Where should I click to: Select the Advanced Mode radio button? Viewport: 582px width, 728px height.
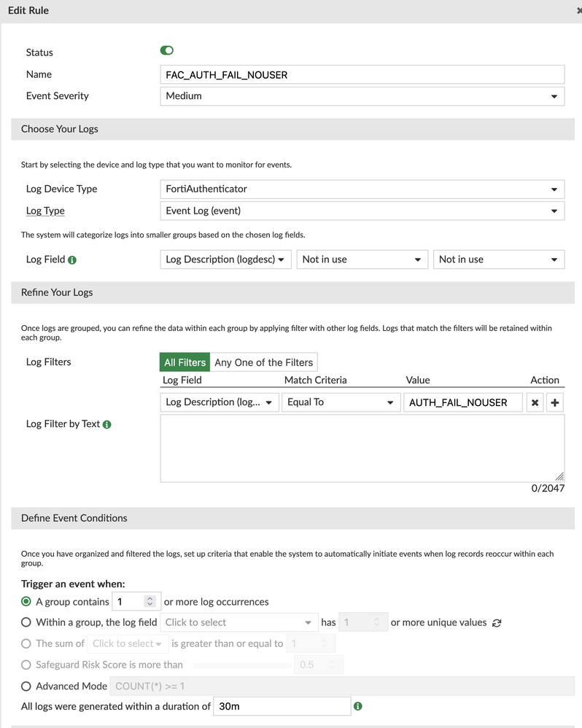26,686
